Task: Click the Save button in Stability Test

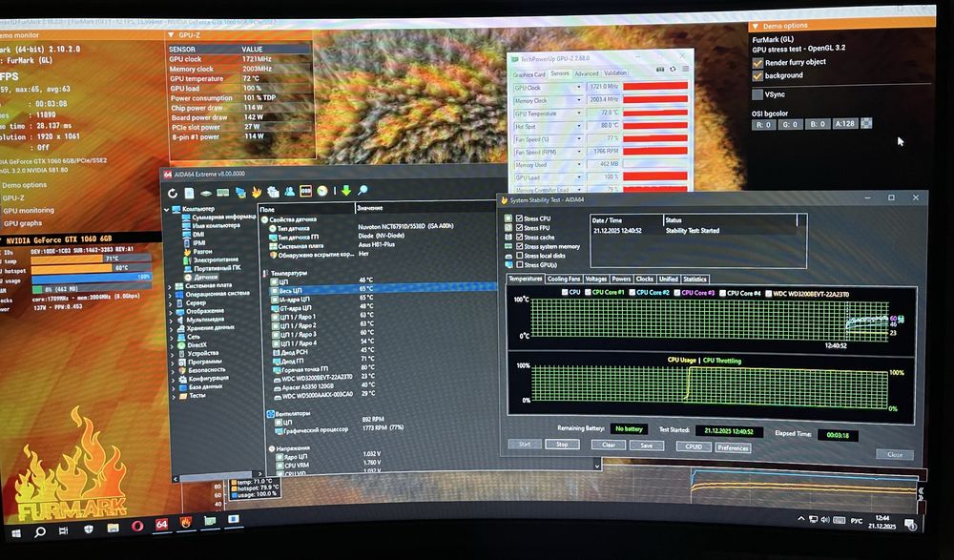Action: point(647,446)
